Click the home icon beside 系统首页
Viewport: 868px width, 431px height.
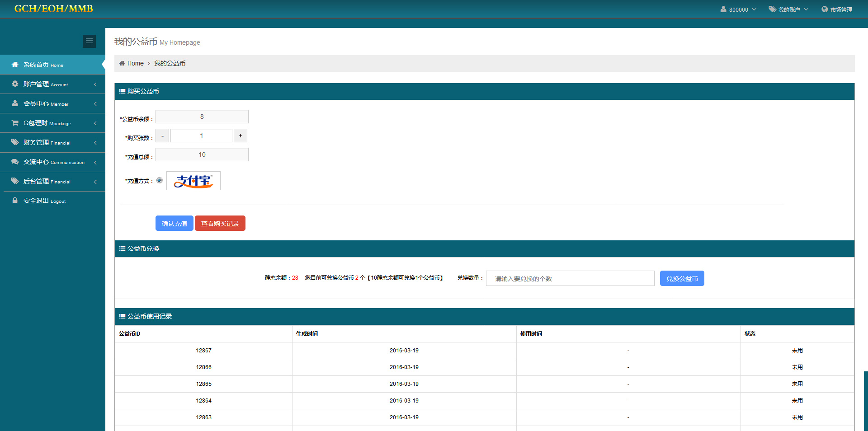15,65
